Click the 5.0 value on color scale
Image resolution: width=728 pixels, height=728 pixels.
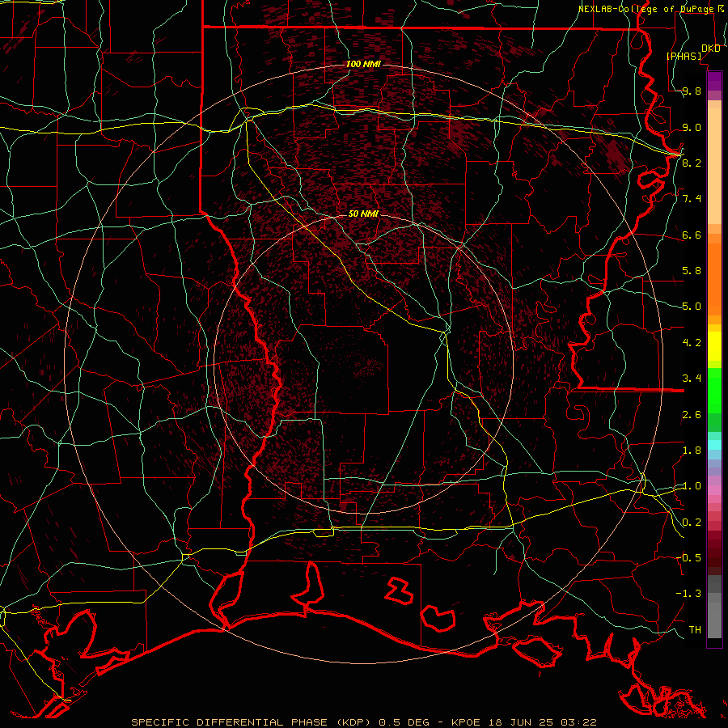(692, 307)
